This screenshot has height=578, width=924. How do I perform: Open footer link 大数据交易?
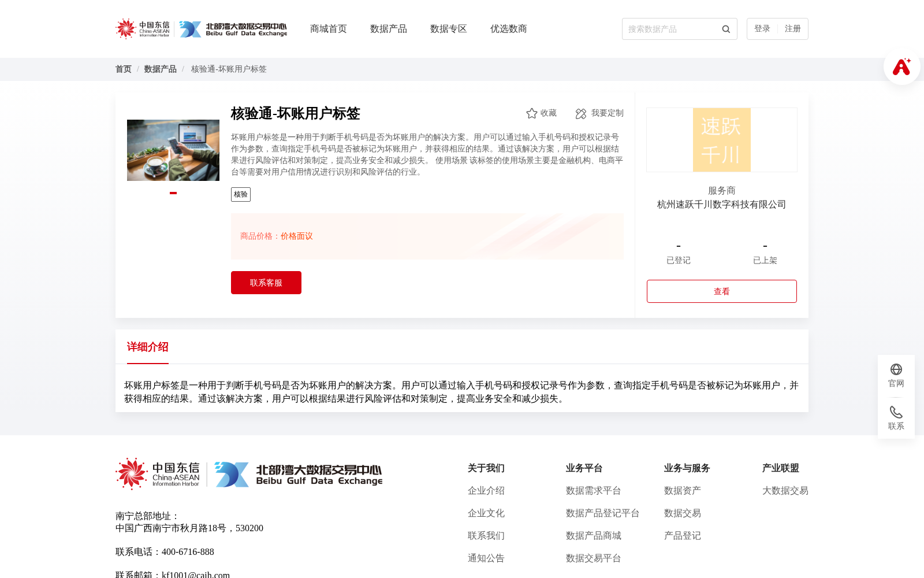785,491
